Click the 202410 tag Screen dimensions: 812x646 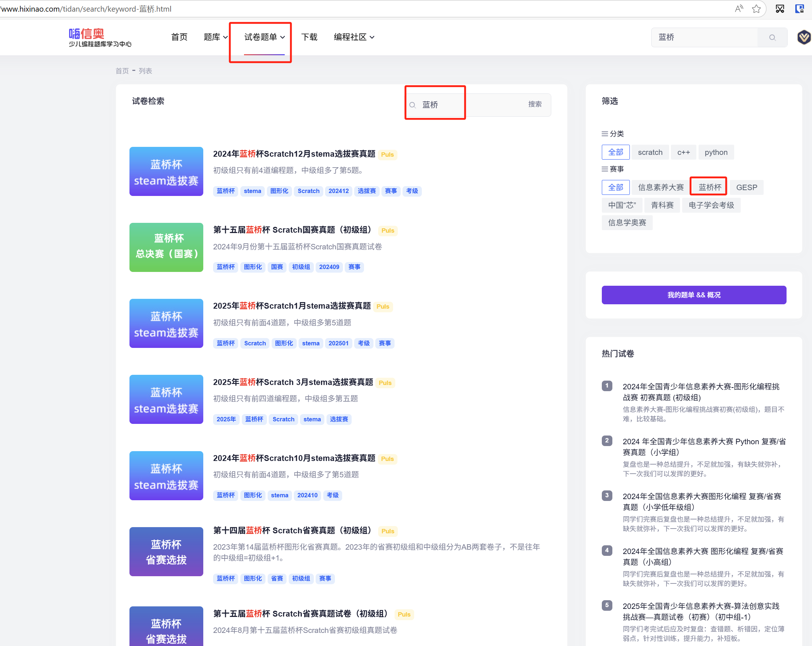click(307, 495)
